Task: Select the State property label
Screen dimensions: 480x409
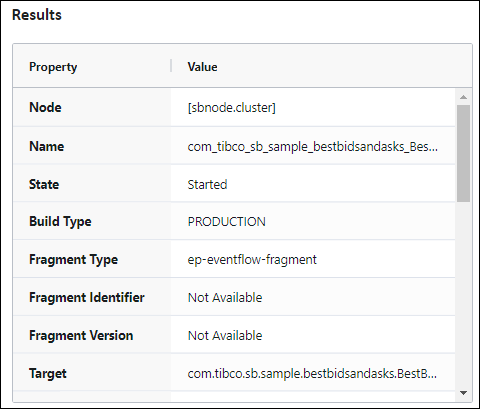Action: (x=44, y=184)
